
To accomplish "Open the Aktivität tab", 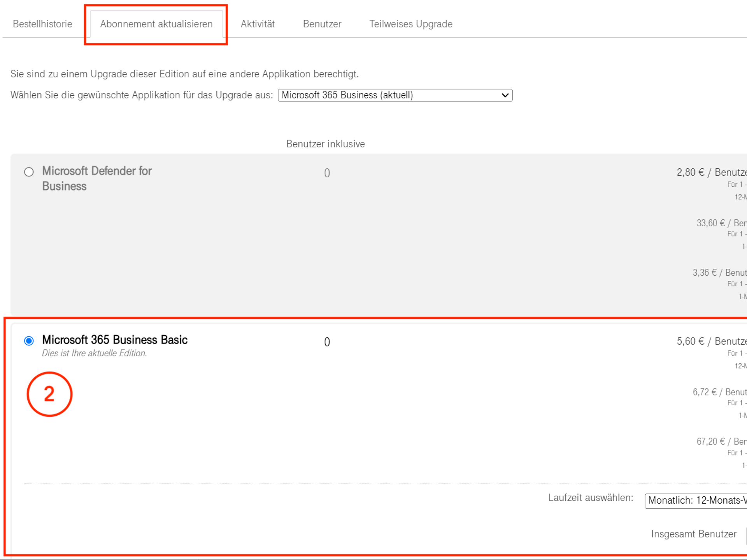I will [x=258, y=24].
